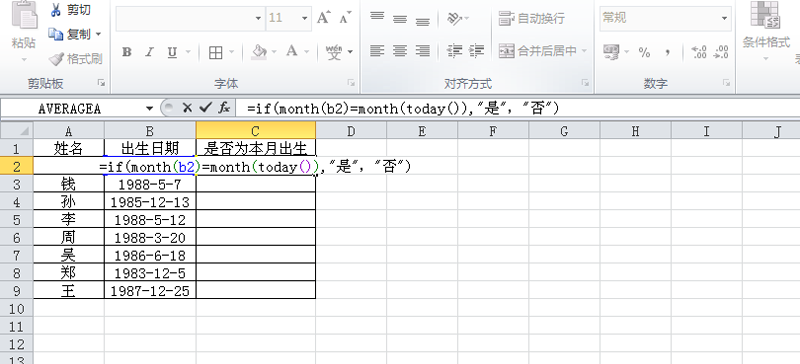Click the 是否为本月出生 header cell

(x=256, y=149)
